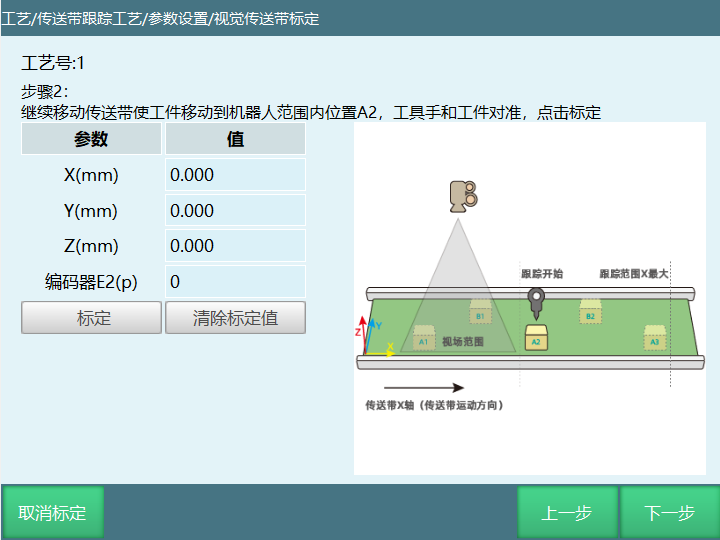Screen dimensions: 720x540
Task: Click the 标定 calibrate button
Action: [x=91, y=317]
